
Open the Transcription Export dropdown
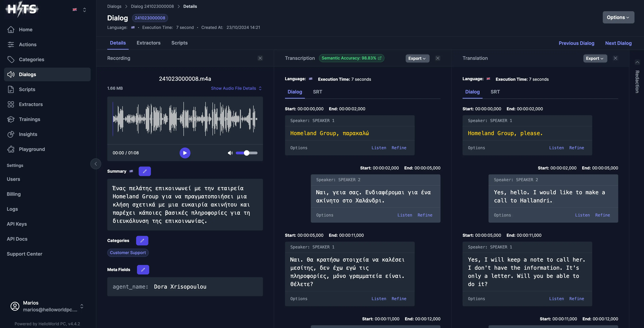[x=417, y=58]
